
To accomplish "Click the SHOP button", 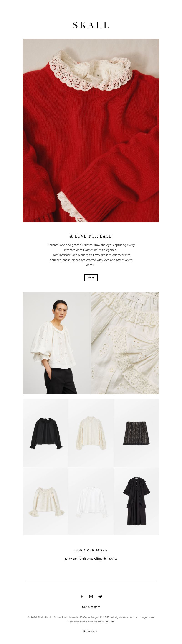I will [91, 277].
